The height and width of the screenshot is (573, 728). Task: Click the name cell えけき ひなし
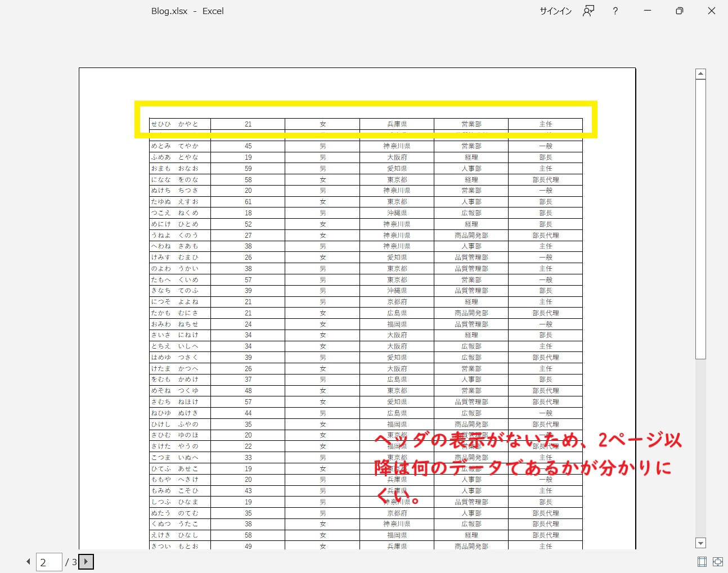coord(180,535)
